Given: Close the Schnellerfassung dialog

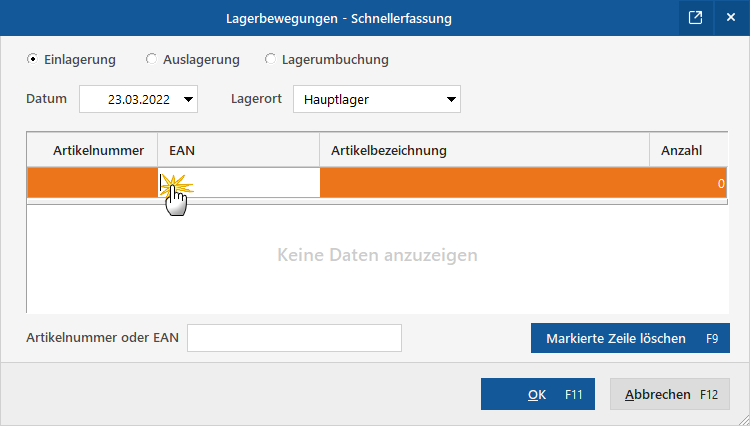Looking at the screenshot, I should coord(730,18).
